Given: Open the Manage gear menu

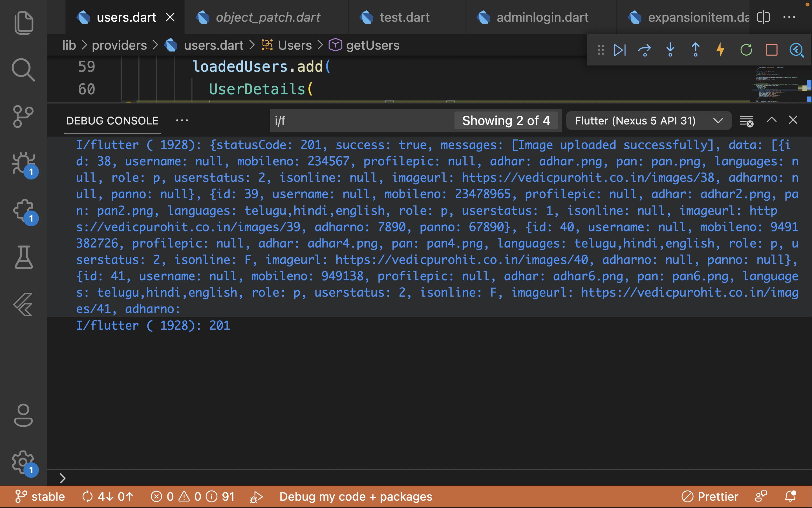Looking at the screenshot, I should point(23,462).
